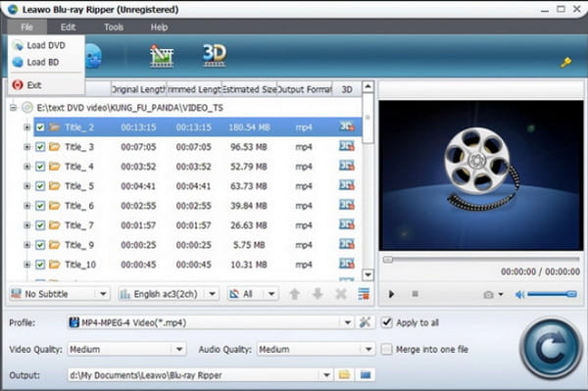Open the File menu
This screenshot has height=391, width=588.
click(x=26, y=27)
